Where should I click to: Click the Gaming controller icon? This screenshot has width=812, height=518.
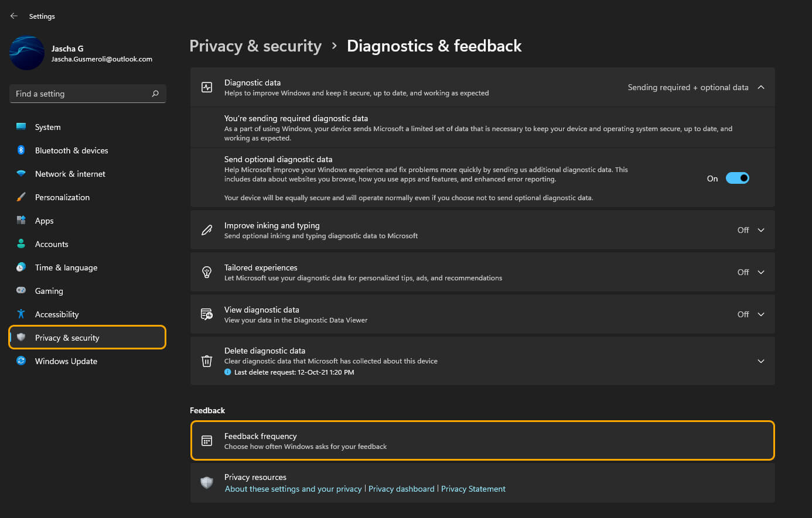(21, 290)
